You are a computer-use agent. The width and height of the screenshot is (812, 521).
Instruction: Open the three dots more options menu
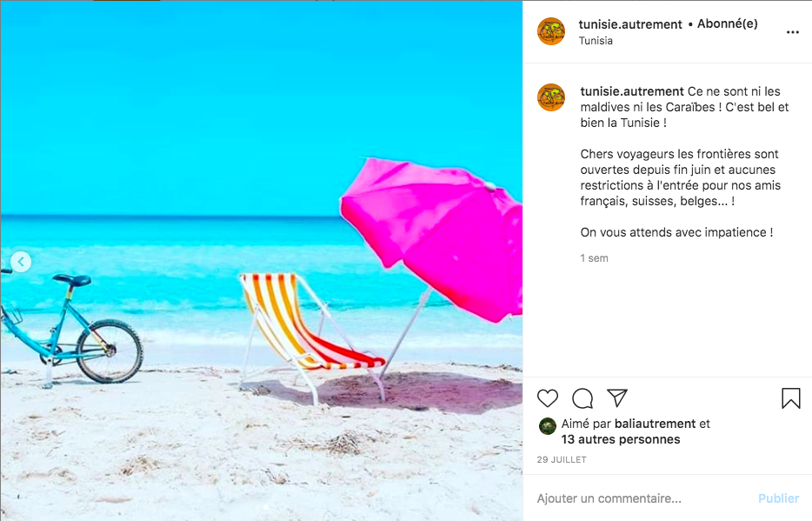coord(792,32)
